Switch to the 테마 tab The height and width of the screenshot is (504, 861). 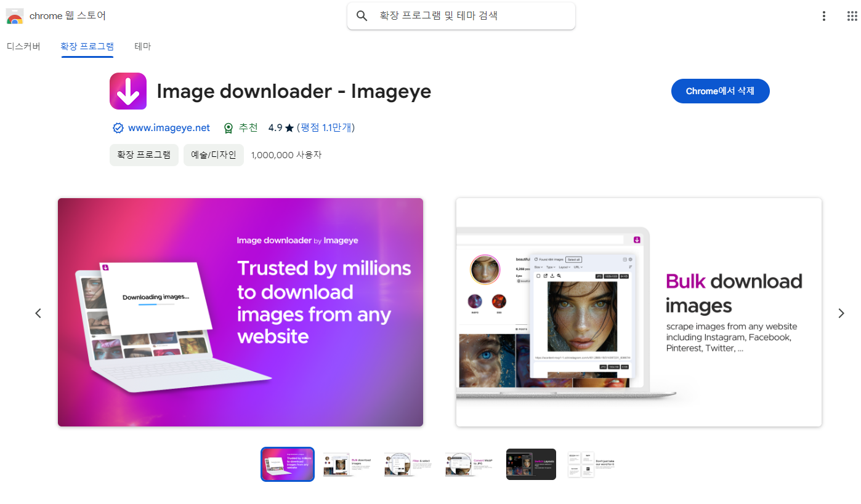pos(142,46)
